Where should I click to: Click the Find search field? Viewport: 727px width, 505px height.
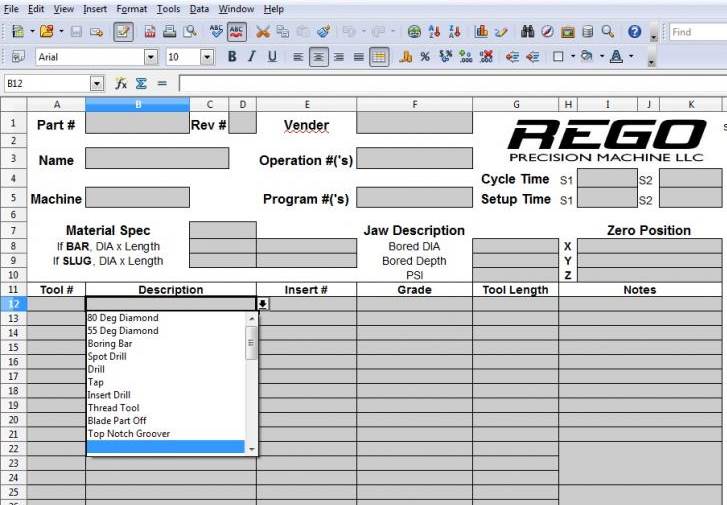696,32
